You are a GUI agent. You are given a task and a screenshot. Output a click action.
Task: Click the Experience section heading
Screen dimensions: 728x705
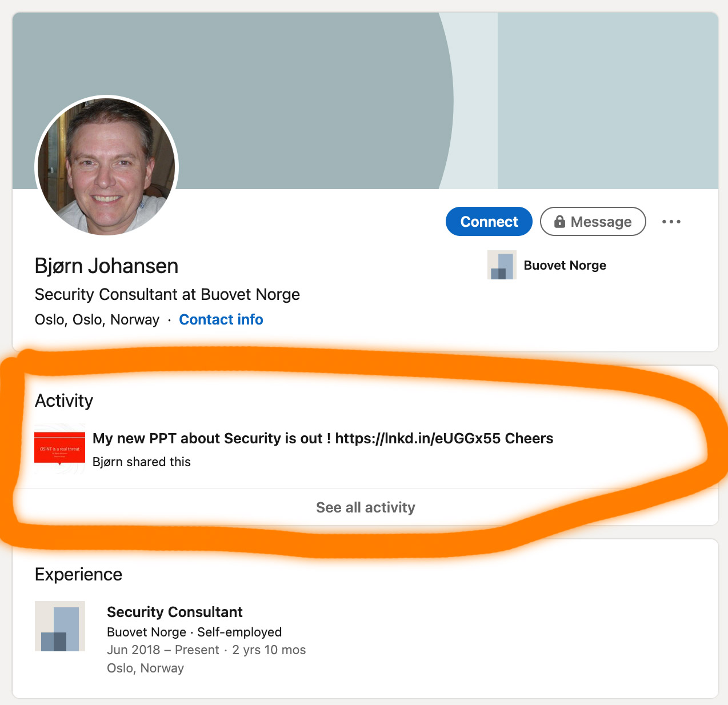[78, 574]
